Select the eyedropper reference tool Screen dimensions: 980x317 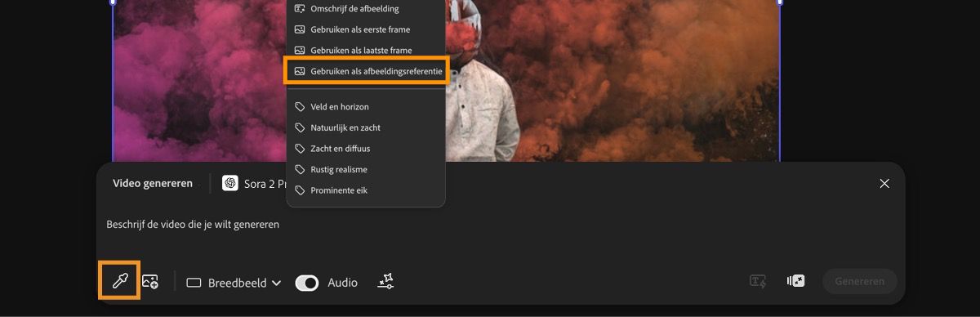pyautogui.click(x=120, y=281)
